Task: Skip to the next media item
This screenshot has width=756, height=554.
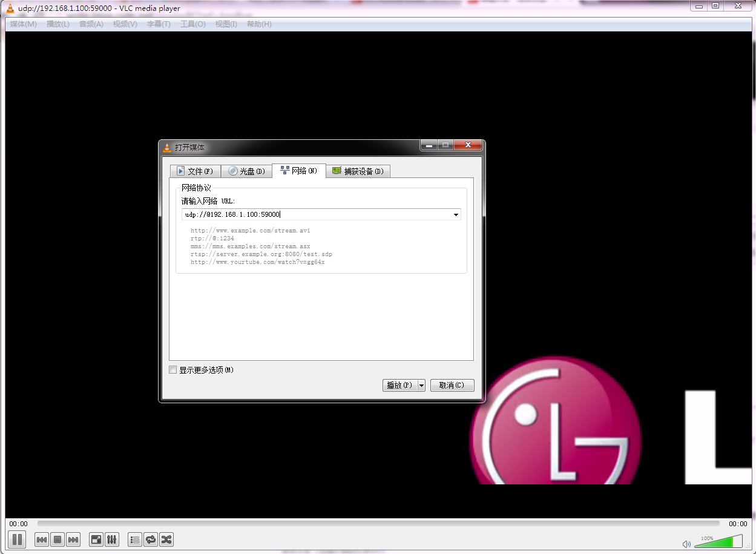Action: 73,539
